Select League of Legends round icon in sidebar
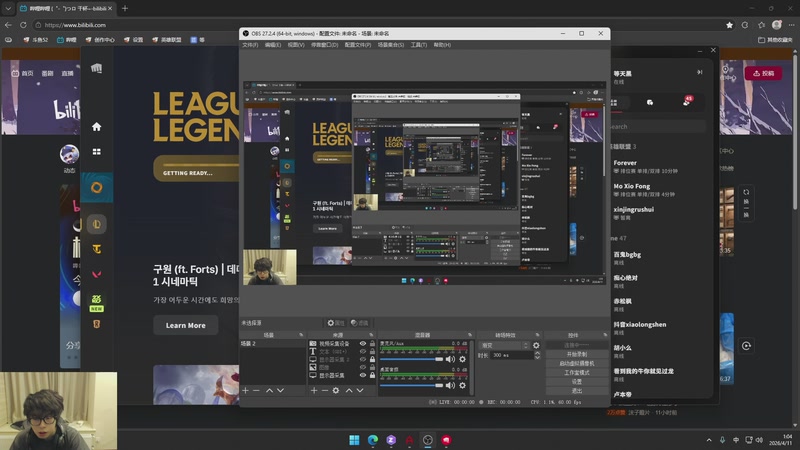Image resolution: width=800 pixels, height=450 pixels. point(96,224)
